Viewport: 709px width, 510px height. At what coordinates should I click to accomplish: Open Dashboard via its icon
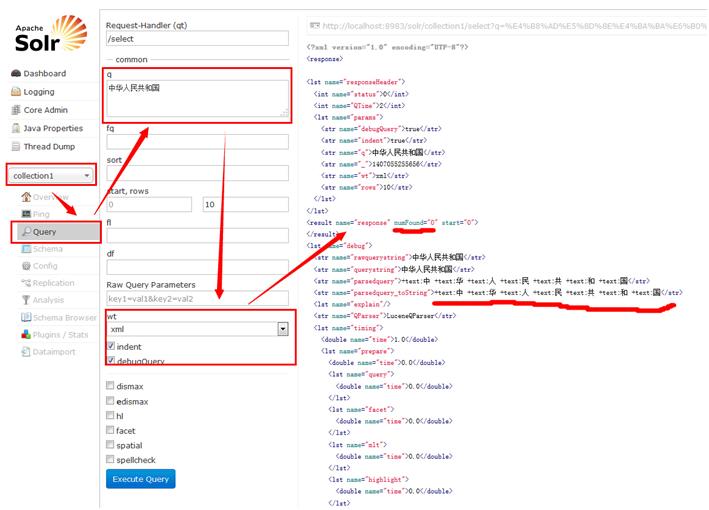(x=16, y=73)
